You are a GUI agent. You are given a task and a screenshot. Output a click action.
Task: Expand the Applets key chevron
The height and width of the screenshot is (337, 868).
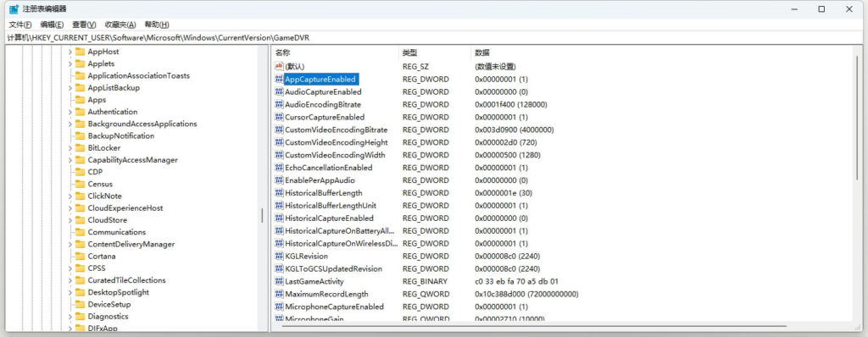tap(70, 64)
